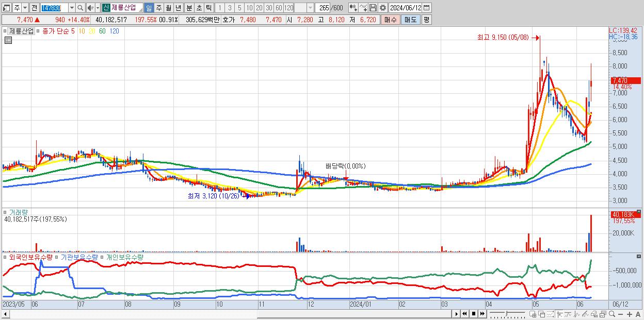Screen dimensions: 644x320
Task: Click the line chart checkmark toolbar icon
Action: coord(363,8)
